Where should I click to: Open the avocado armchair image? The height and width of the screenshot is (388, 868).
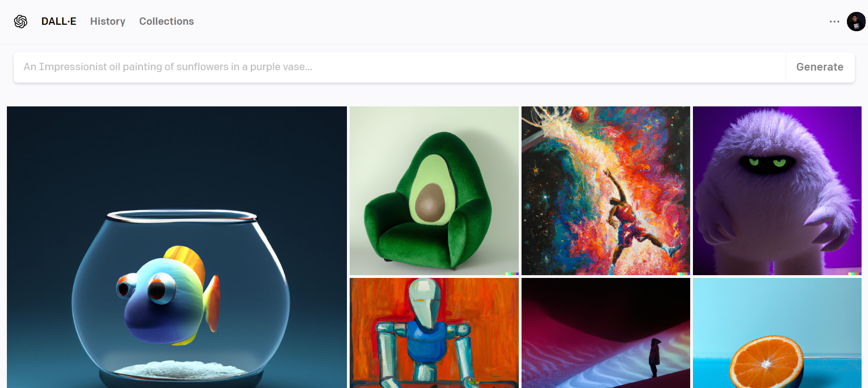point(434,191)
